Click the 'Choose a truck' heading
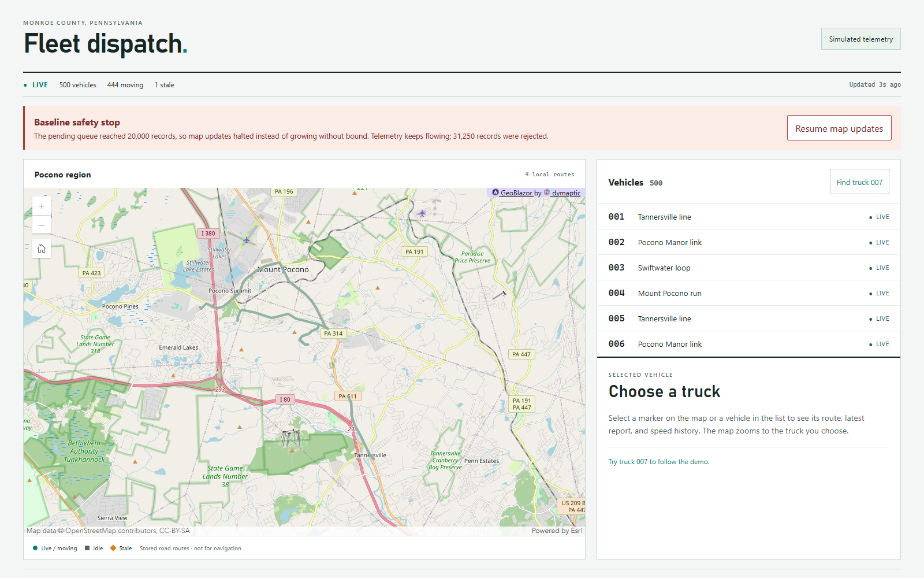This screenshot has width=924, height=578. point(664,391)
